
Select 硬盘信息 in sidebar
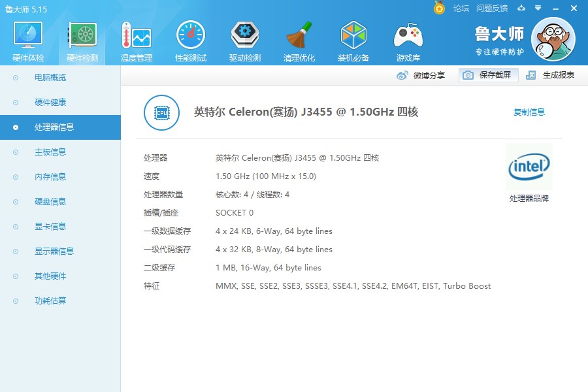click(60, 201)
